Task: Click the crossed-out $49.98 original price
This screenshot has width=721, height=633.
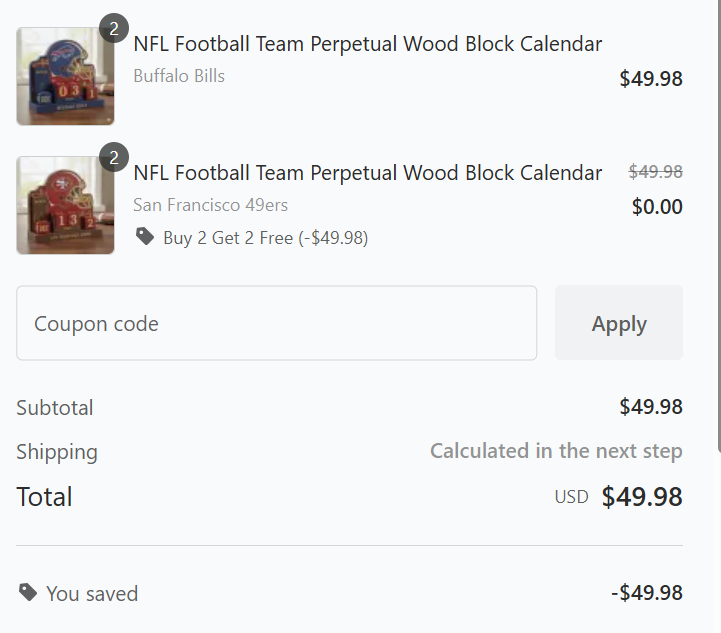Action: pyautogui.click(x=655, y=172)
